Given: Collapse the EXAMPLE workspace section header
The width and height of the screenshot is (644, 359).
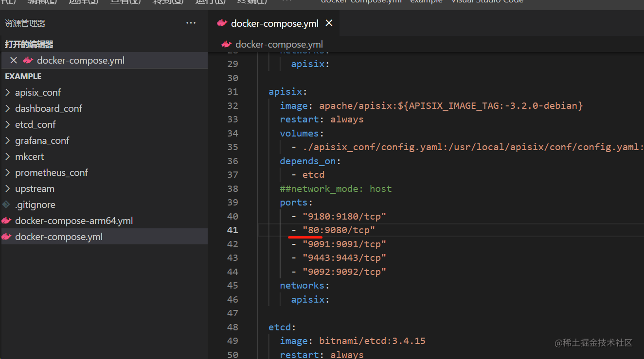Looking at the screenshot, I should coord(23,76).
